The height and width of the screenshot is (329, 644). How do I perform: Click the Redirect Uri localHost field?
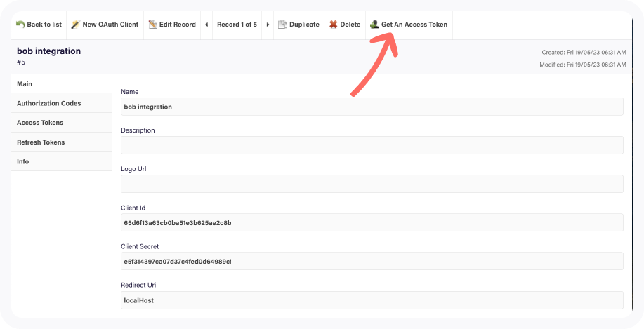pyautogui.click(x=372, y=300)
